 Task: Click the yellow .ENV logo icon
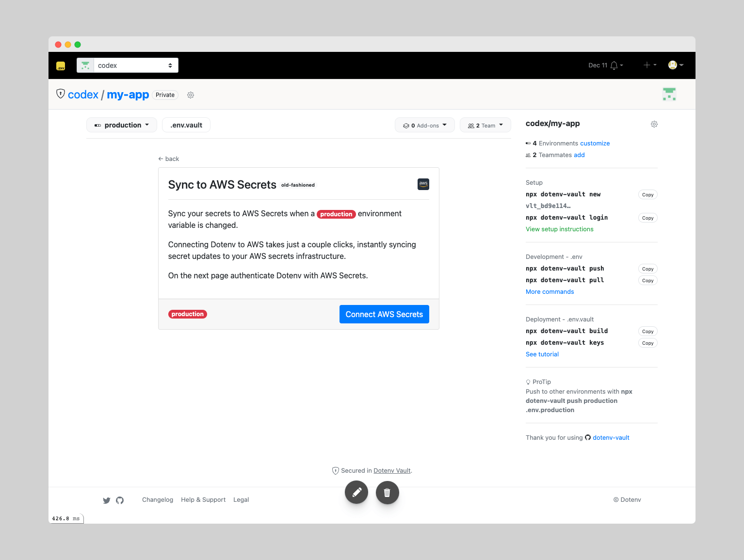click(x=61, y=65)
